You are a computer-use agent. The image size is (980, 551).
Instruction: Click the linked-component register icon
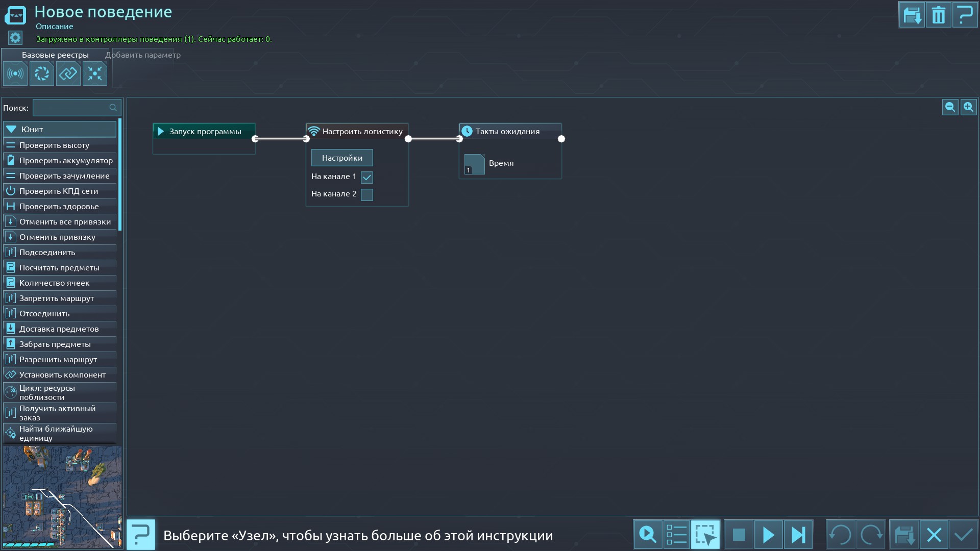tap(68, 74)
